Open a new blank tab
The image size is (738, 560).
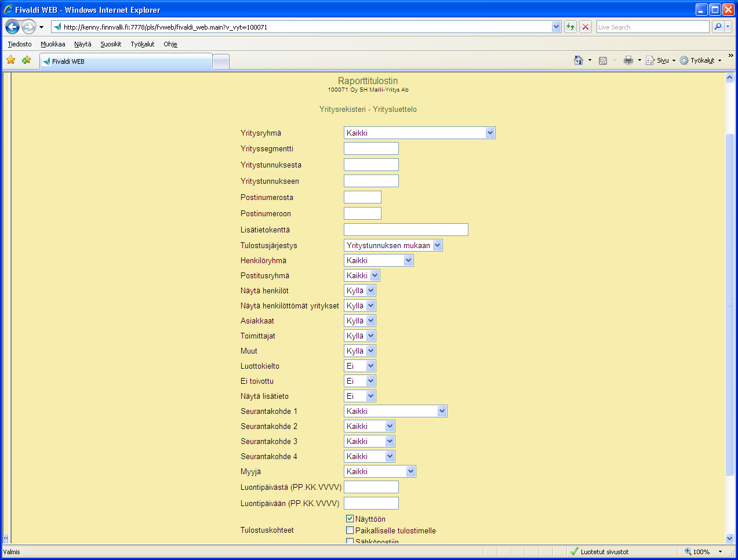click(x=221, y=61)
